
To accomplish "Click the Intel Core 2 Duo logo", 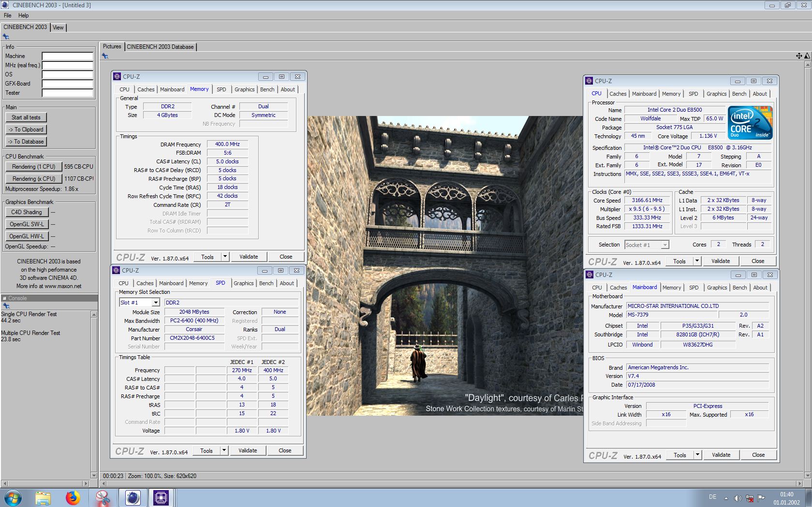I will click(x=750, y=123).
